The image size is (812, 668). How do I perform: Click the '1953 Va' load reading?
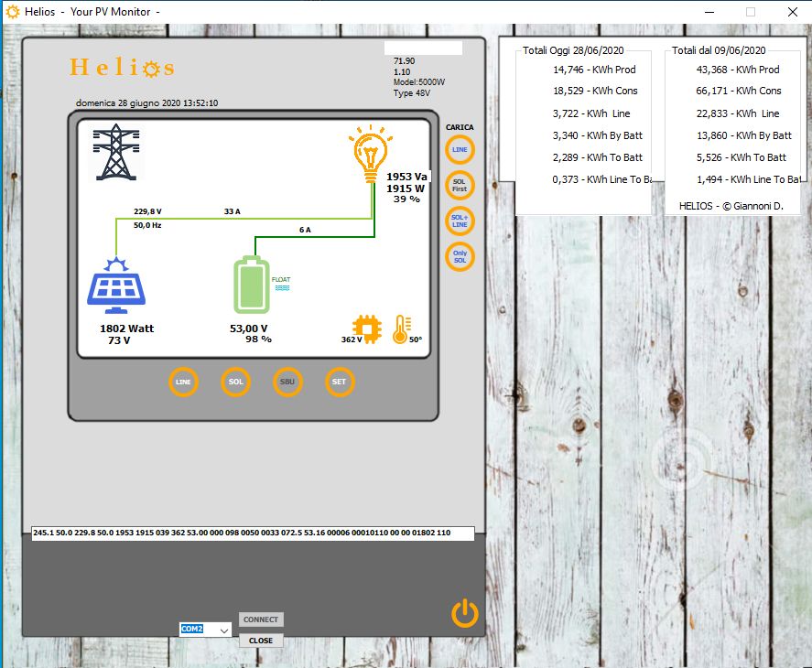[x=406, y=177]
